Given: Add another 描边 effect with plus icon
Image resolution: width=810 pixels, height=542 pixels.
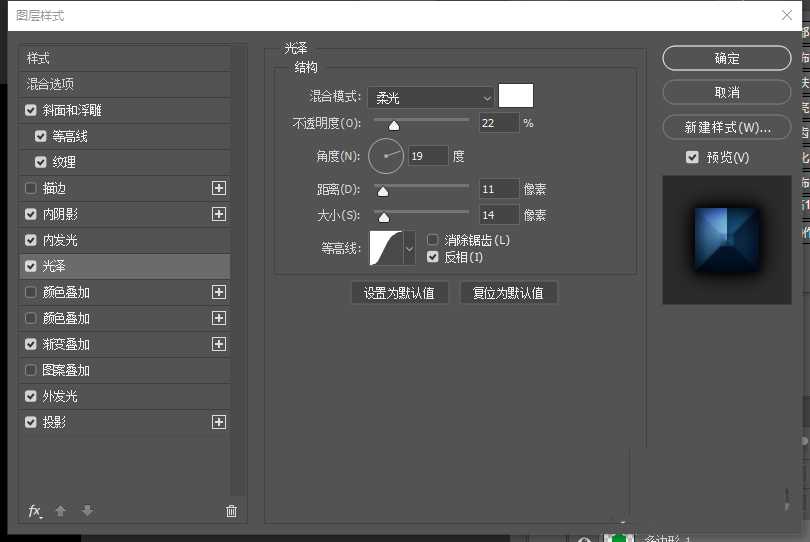Looking at the screenshot, I should tap(219, 188).
